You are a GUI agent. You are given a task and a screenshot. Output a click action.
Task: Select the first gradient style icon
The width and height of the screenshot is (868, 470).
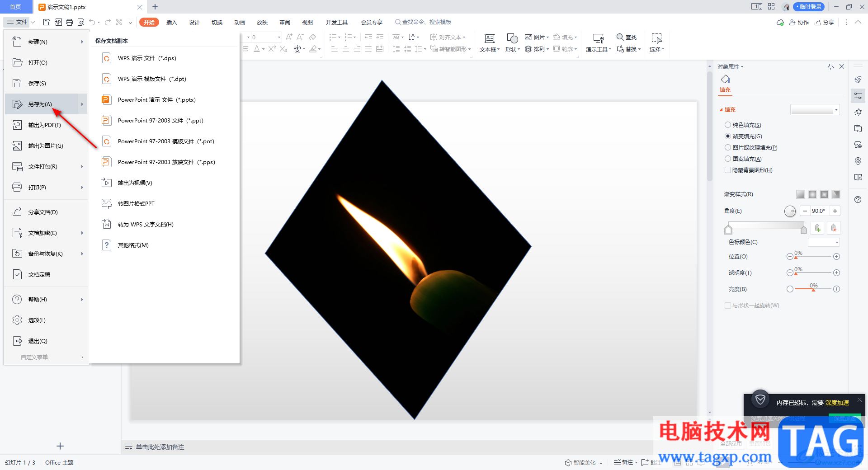pyautogui.click(x=800, y=194)
